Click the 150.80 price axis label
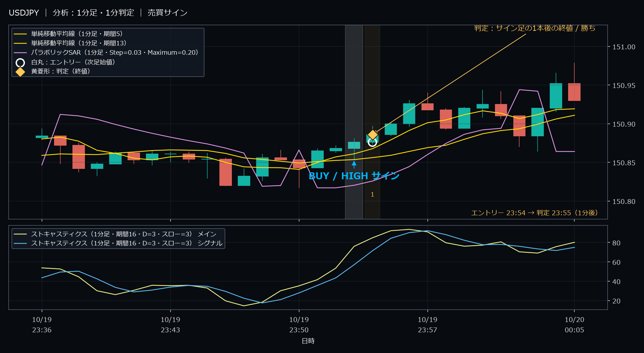 tap(624, 201)
